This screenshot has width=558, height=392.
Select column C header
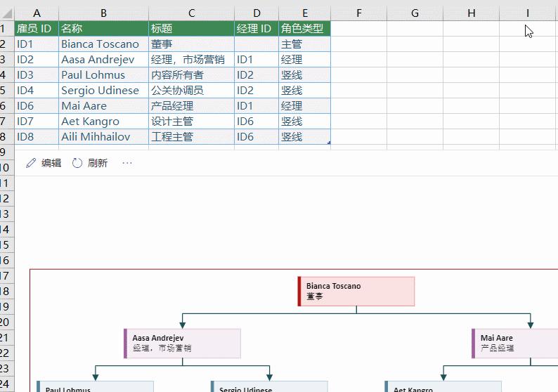[191, 13]
